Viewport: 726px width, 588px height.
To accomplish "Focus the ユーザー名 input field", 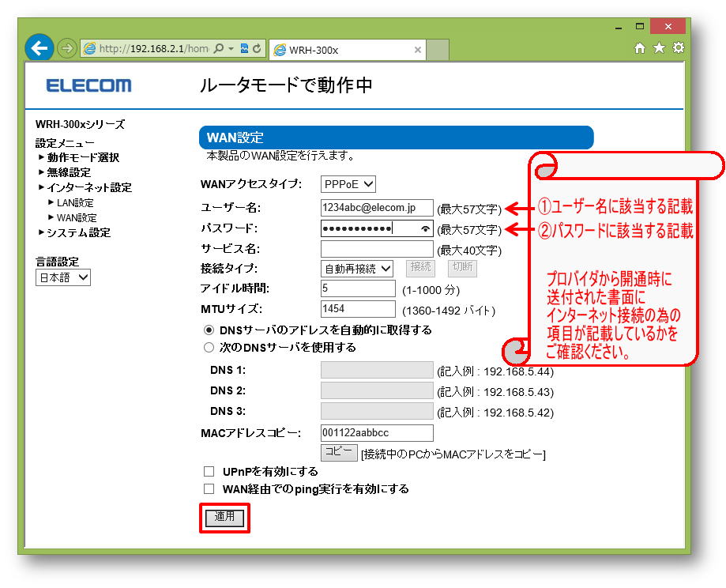I will pyautogui.click(x=377, y=208).
